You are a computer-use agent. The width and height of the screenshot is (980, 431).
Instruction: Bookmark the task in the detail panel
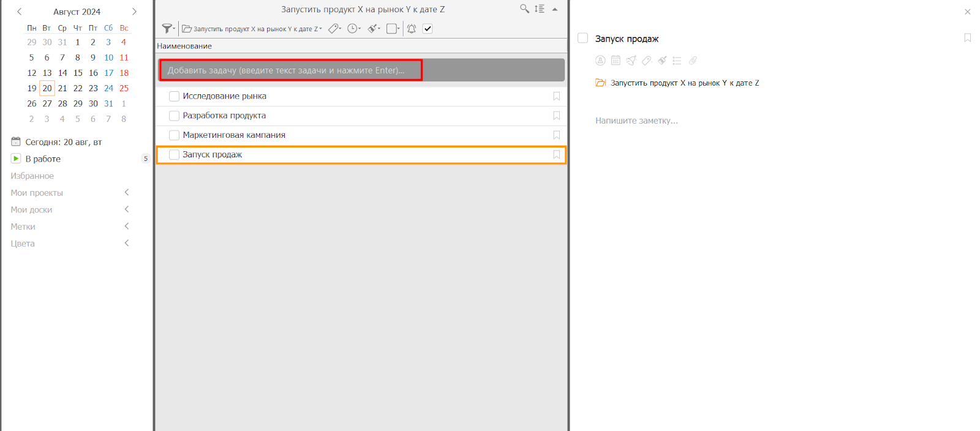click(968, 38)
